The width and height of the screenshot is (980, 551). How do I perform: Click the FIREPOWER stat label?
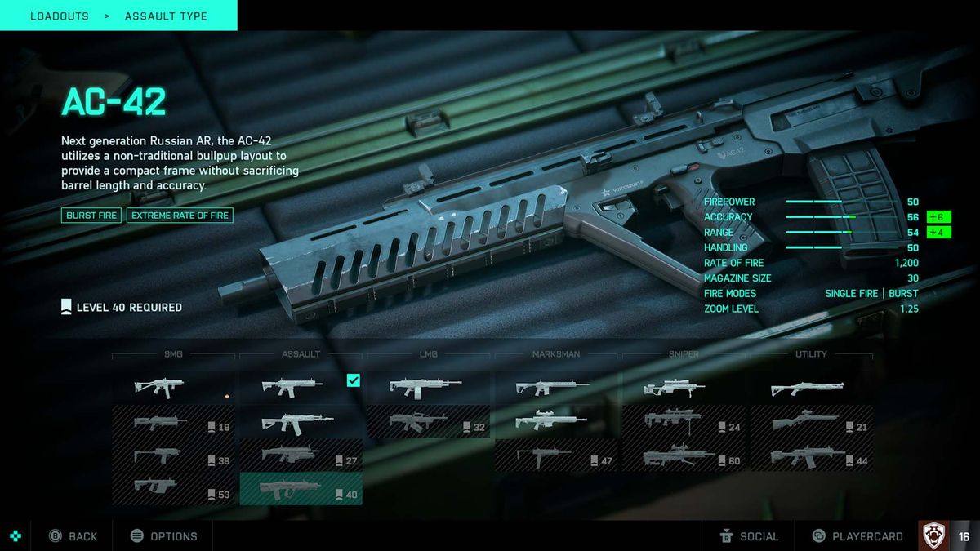tap(729, 202)
